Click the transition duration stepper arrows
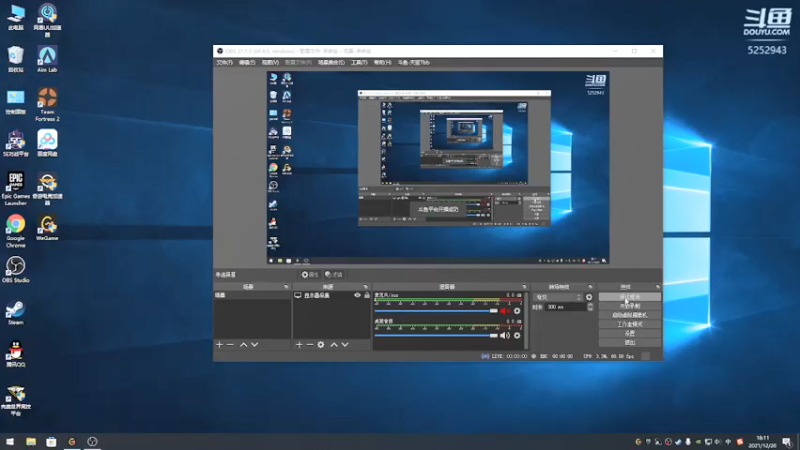 (590, 307)
